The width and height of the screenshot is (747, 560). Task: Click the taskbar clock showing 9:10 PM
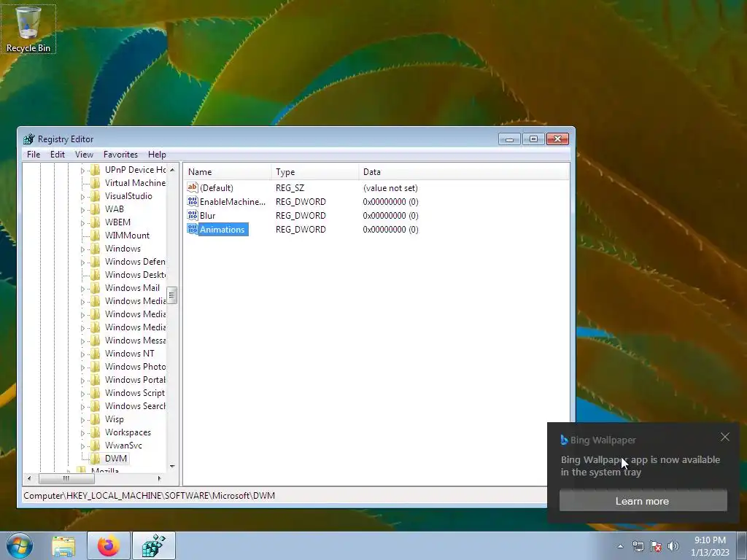[x=710, y=546]
